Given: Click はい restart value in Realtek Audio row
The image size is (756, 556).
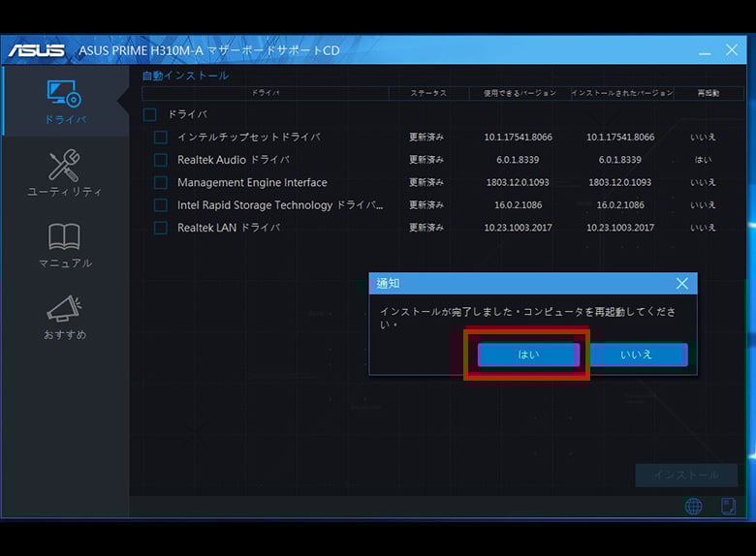Looking at the screenshot, I should point(703,160).
